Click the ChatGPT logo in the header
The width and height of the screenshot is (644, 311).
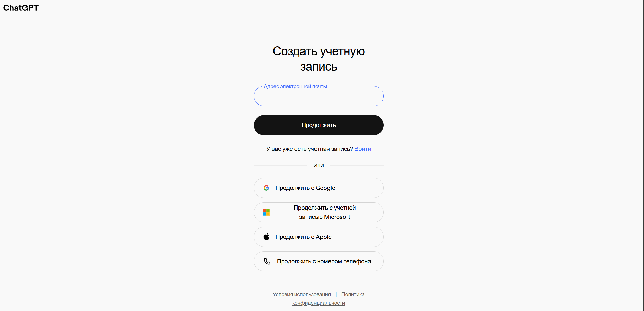coord(21,8)
